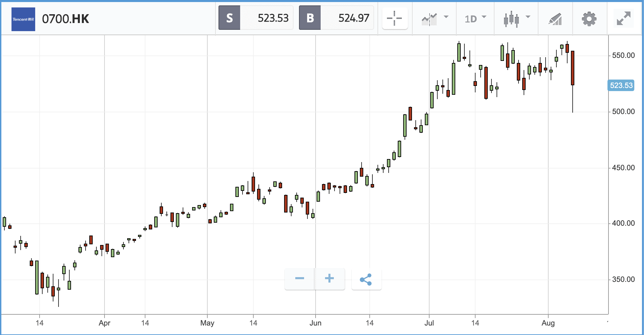Open the drawing tools pencil icon
The image size is (644, 335).
tap(555, 19)
